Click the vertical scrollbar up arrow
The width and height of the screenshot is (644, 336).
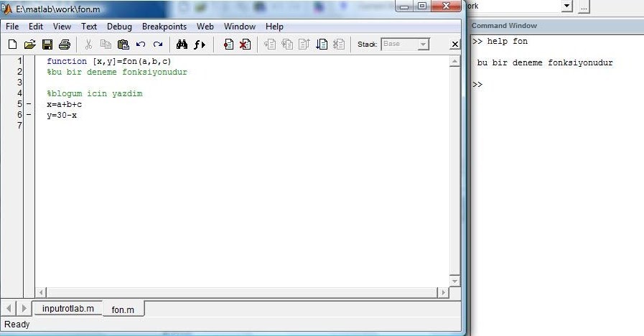coord(454,62)
